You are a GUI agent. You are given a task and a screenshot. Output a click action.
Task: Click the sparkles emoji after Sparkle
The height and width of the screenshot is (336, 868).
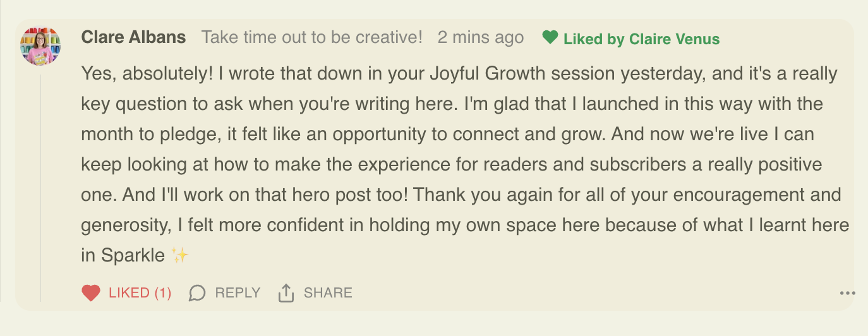[x=180, y=256]
